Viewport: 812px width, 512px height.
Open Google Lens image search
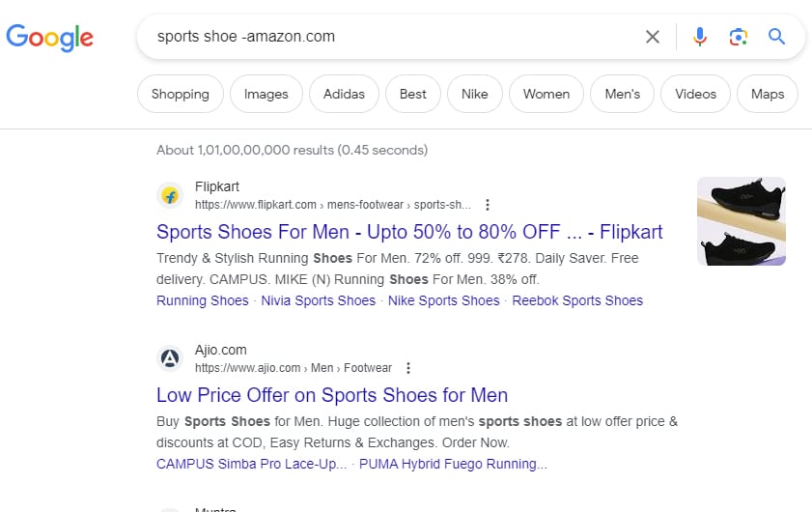tap(739, 37)
